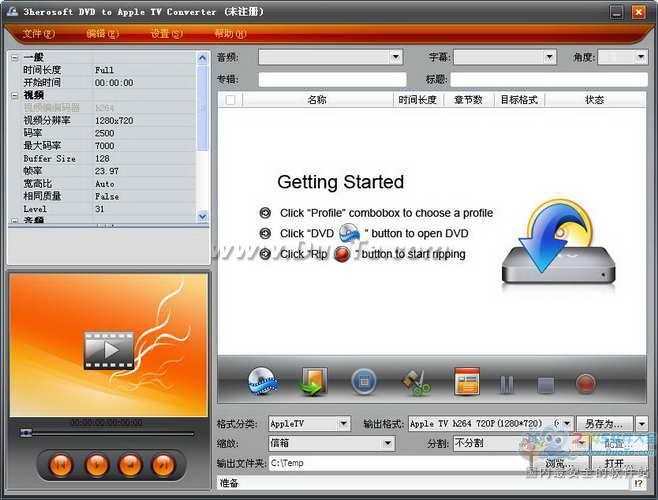
Task: Open the 音频 dropdown
Action: (x=395, y=57)
